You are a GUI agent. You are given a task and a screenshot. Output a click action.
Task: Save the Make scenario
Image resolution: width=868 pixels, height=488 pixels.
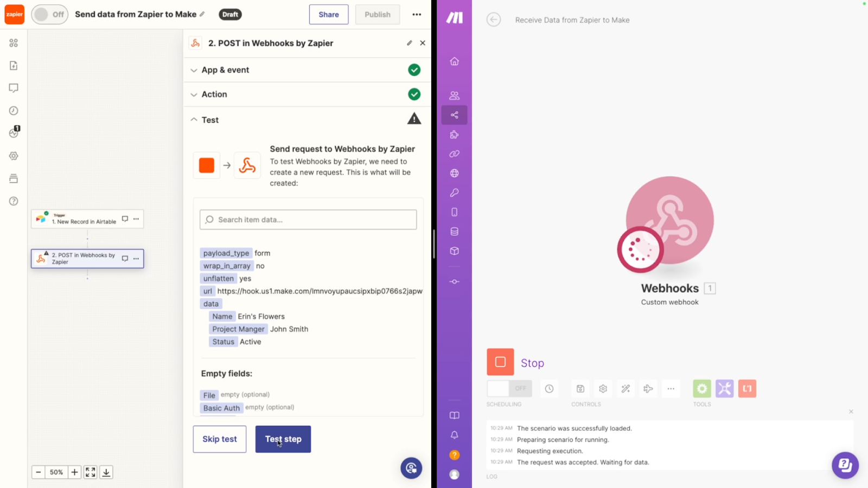580,389
